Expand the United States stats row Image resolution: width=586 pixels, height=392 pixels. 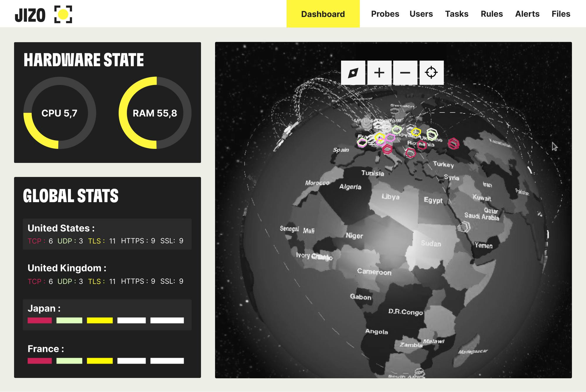107,234
